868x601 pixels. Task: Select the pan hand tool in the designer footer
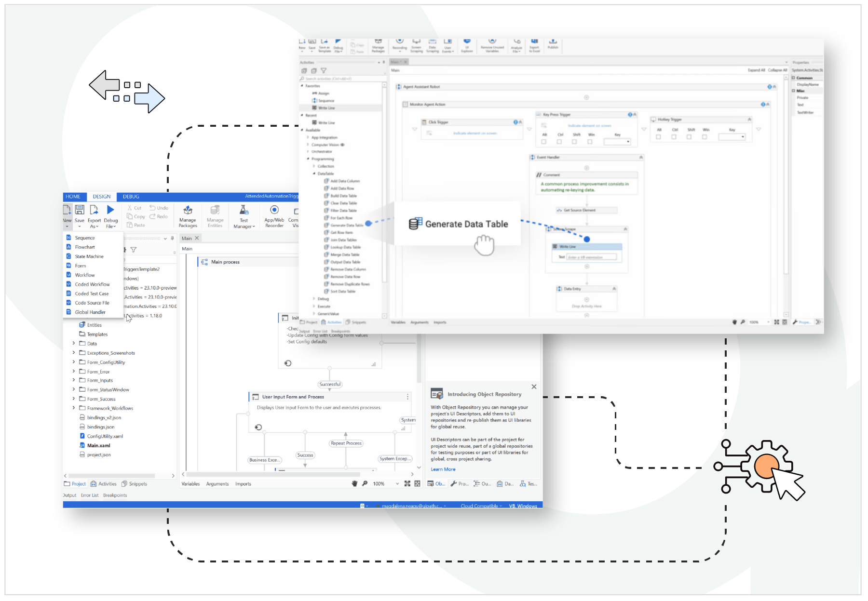tap(355, 483)
